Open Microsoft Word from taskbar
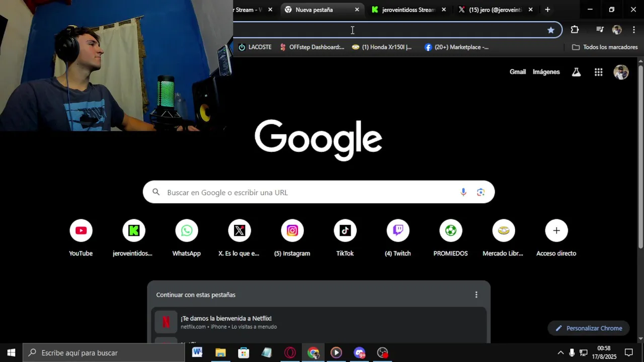The width and height of the screenshot is (644, 362). tap(197, 352)
